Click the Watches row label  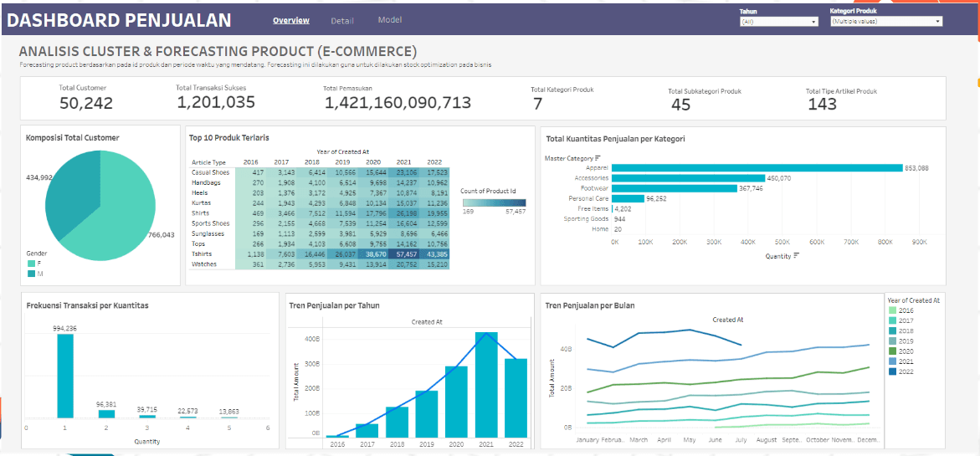[203, 264]
